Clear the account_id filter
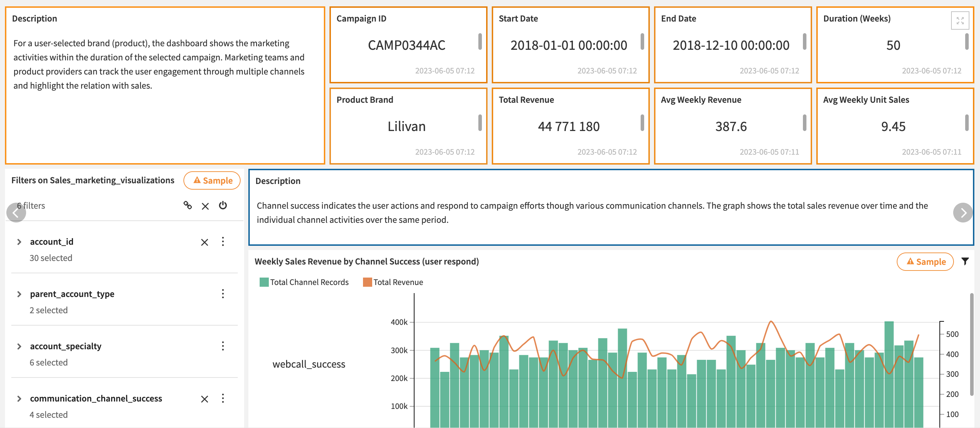Image resolution: width=980 pixels, height=428 pixels. (x=204, y=242)
